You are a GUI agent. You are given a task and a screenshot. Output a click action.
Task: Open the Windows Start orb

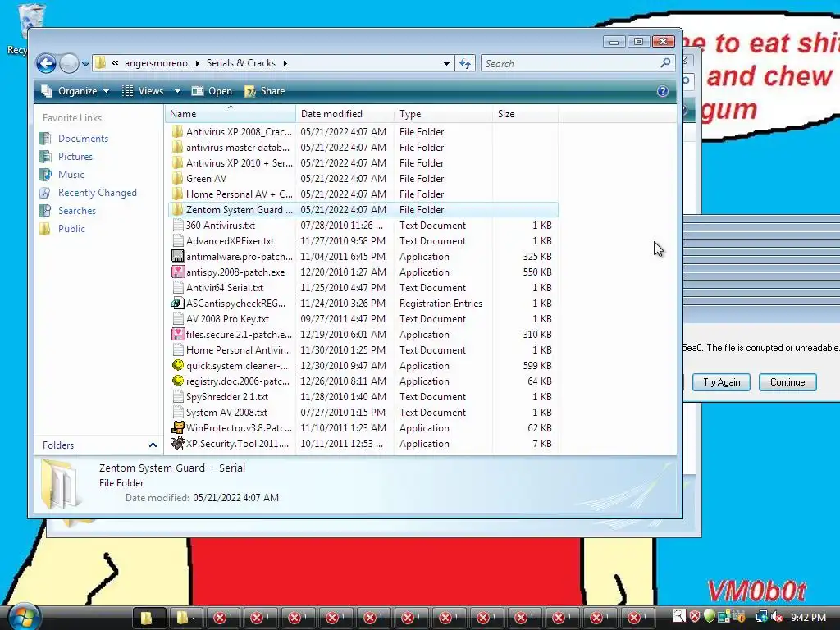(24, 617)
